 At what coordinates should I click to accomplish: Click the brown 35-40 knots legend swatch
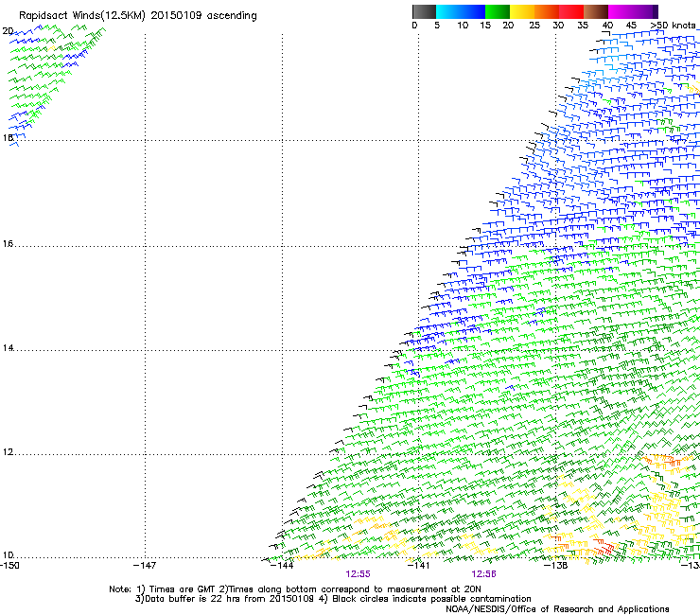[x=596, y=11]
